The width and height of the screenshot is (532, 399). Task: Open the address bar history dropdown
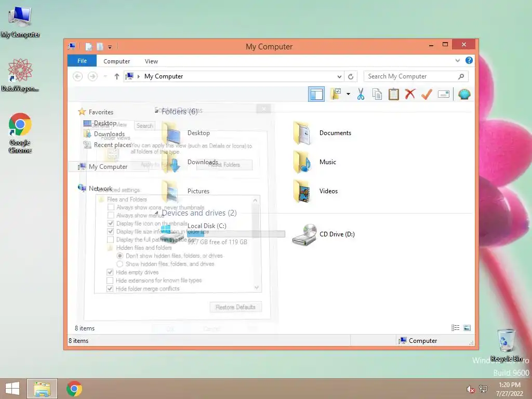click(x=339, y=76)
